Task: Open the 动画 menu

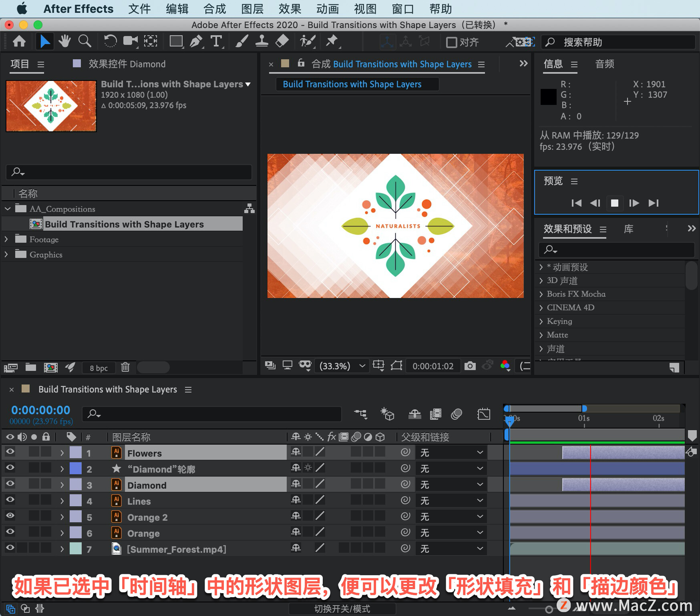Action: 328,9
